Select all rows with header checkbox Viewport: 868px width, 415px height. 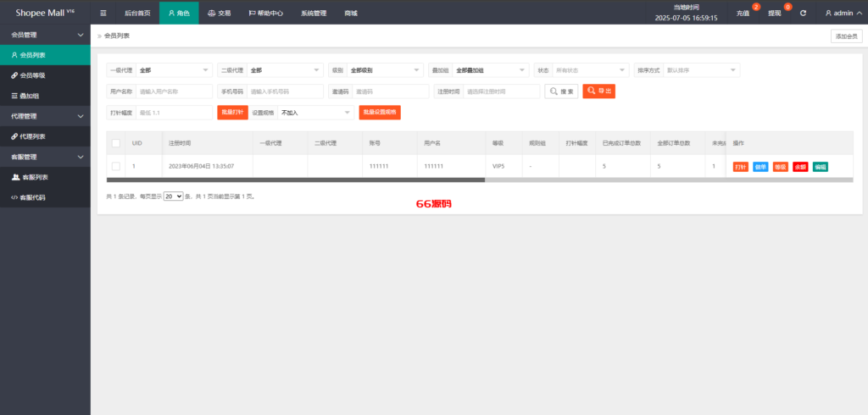click(115, 143)
